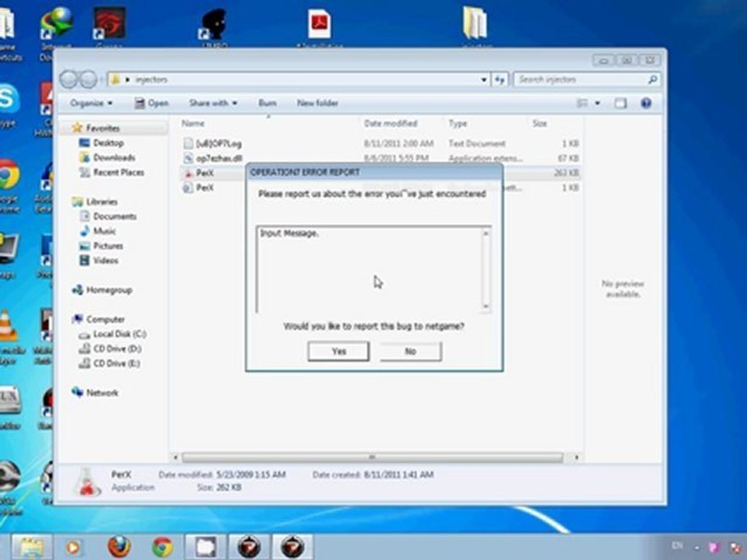Click the message box scroll-down arrow
Viewport: 747px width, 560px height.
tap(486, 306)
